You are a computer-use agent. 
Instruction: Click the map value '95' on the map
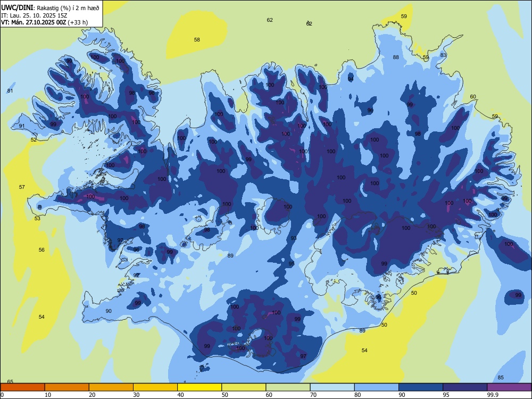coord(292,264)
